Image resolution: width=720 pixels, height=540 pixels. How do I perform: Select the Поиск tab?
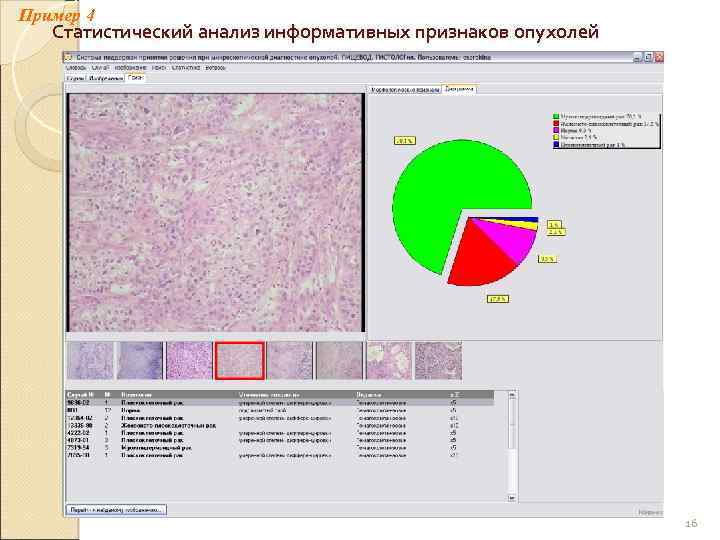tap(136, 78)
